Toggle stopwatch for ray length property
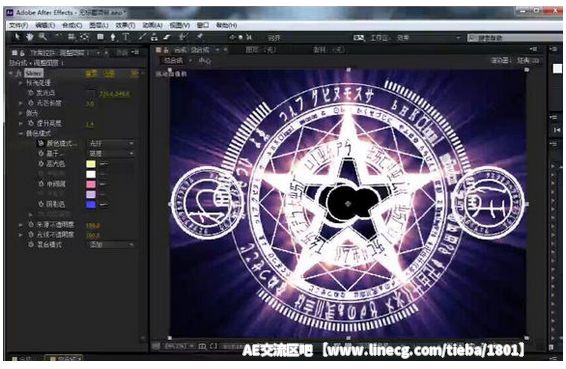566x369 pixels. pyautogui.click(x=31, y=103)
